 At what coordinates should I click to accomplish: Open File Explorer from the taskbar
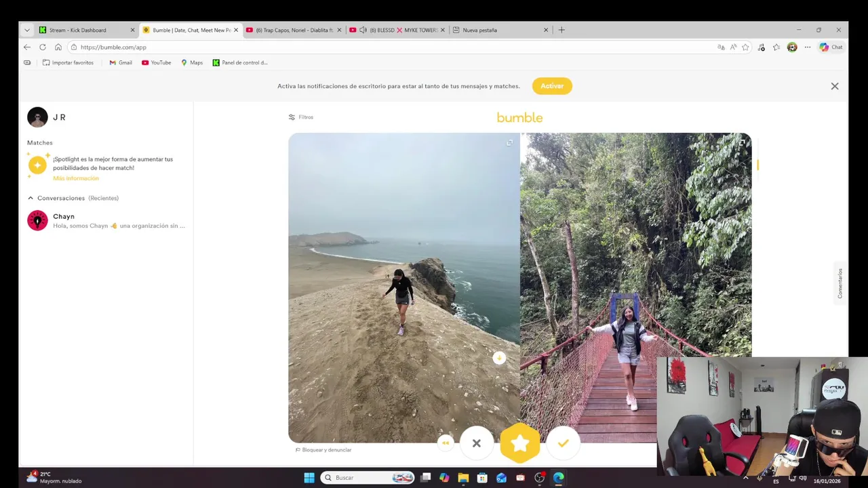(463, 478)
